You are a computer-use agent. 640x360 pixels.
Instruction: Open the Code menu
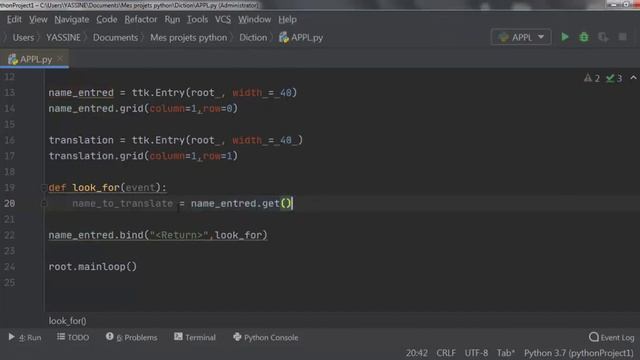point(107,19)
